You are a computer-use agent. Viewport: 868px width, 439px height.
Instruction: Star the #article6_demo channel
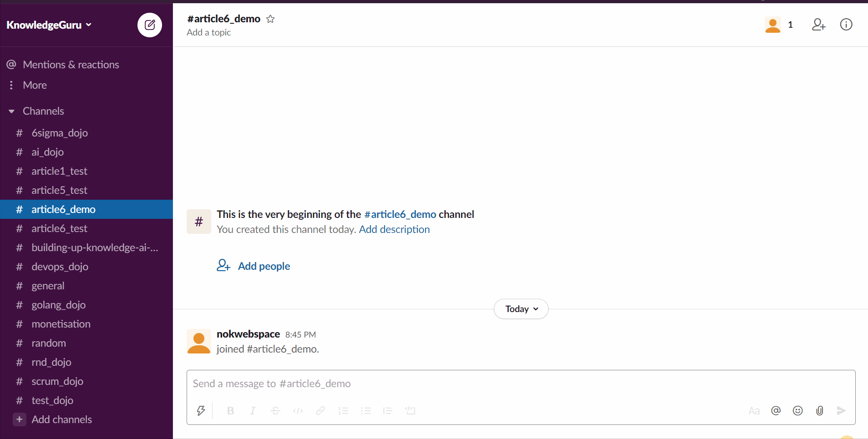click(x=270, y=19)
